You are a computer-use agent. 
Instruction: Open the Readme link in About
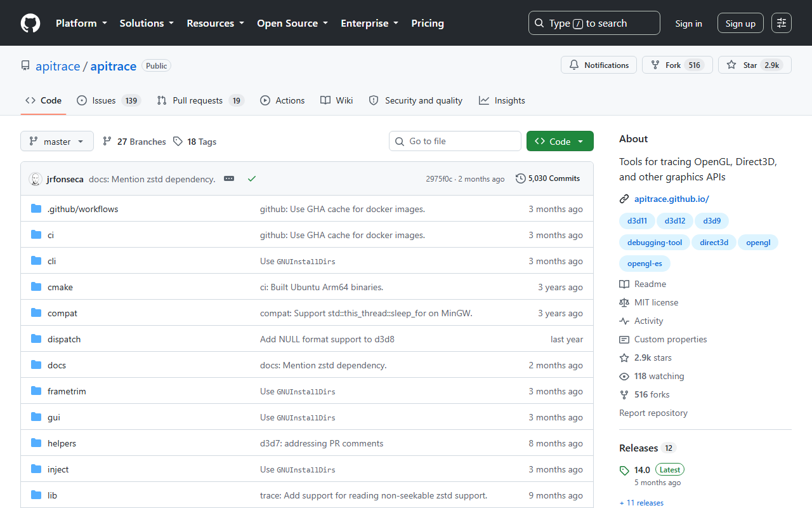(x=643, y=284)
